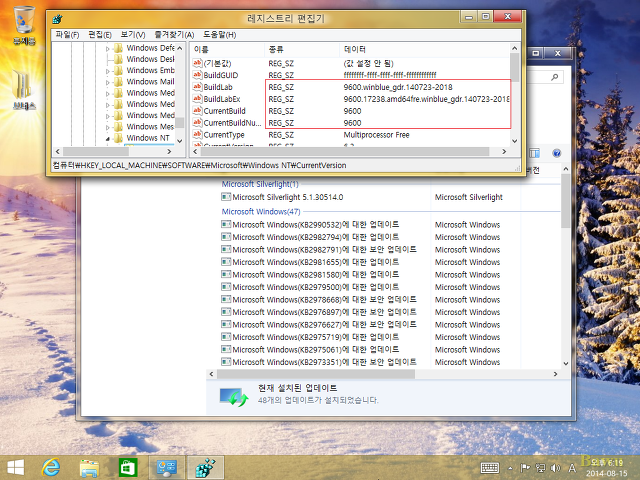This screenshot has width=640, height=480.
Task: Click the CurrentBuild string value icon
Action: tap(198, 111)
